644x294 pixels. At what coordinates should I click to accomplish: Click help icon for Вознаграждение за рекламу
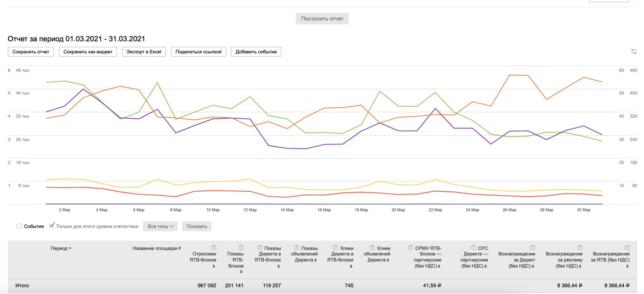click(x=579, y=247)
